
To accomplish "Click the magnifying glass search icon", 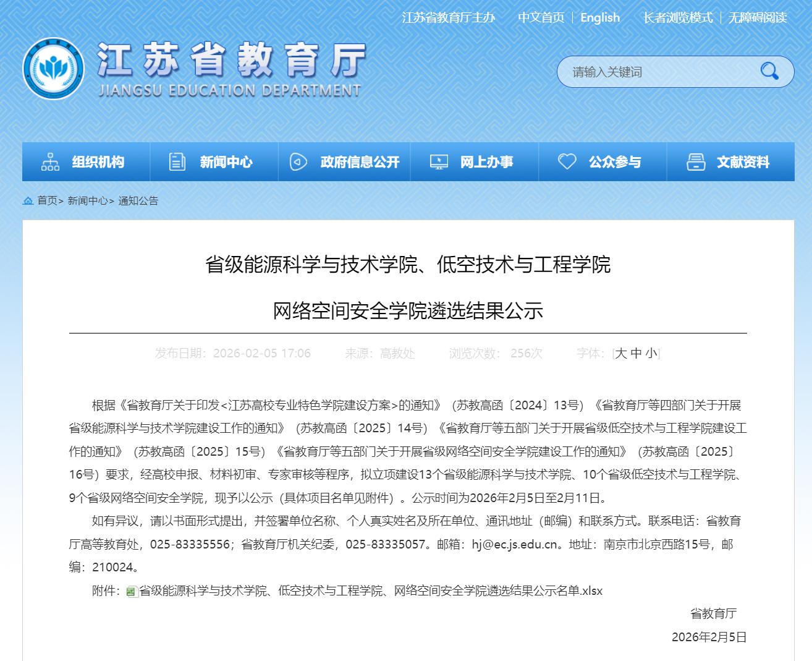I will 769,71.
